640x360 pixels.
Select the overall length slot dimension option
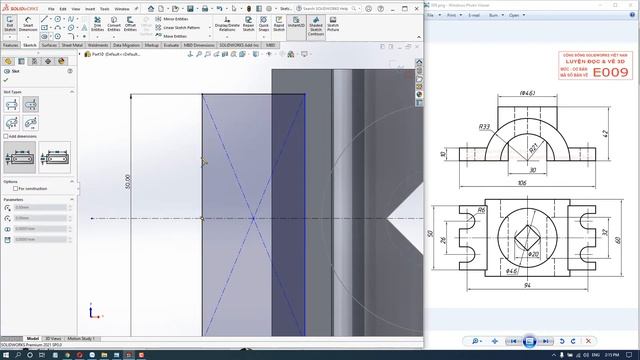click(55, 158)
